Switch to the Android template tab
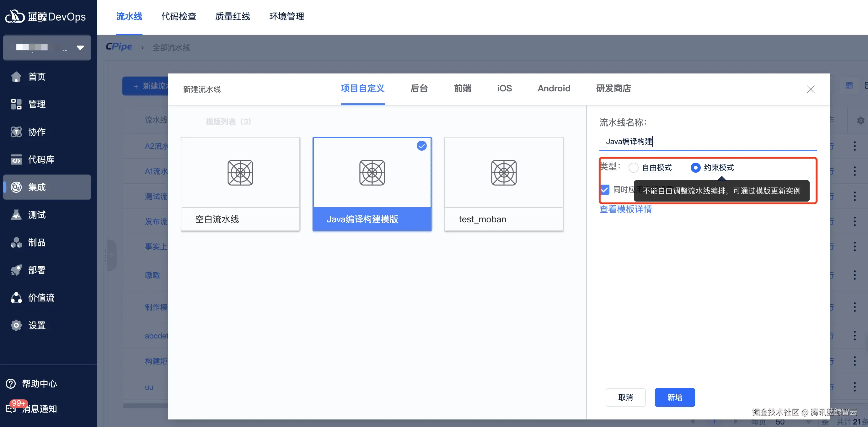Image resolution: width=868 pixels, height=427 pixels. coord(554,88)
